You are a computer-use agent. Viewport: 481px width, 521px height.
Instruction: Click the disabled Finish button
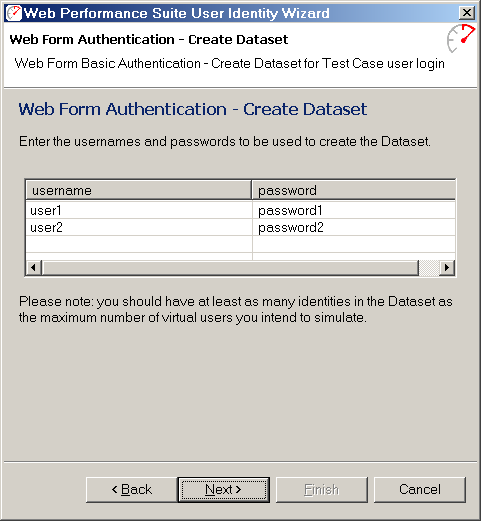(321, 489)
